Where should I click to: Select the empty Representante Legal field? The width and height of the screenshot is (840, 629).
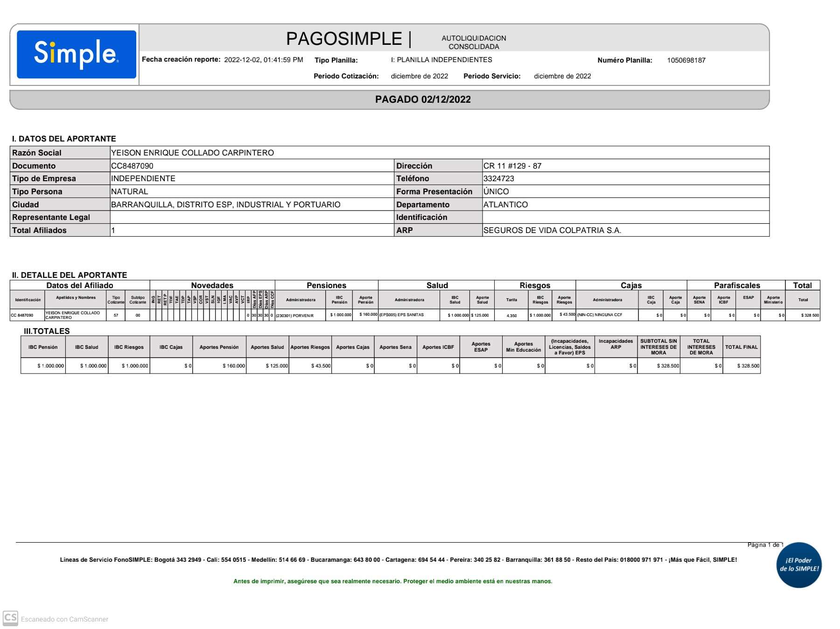pyautogui.click(x=252, y=217)
